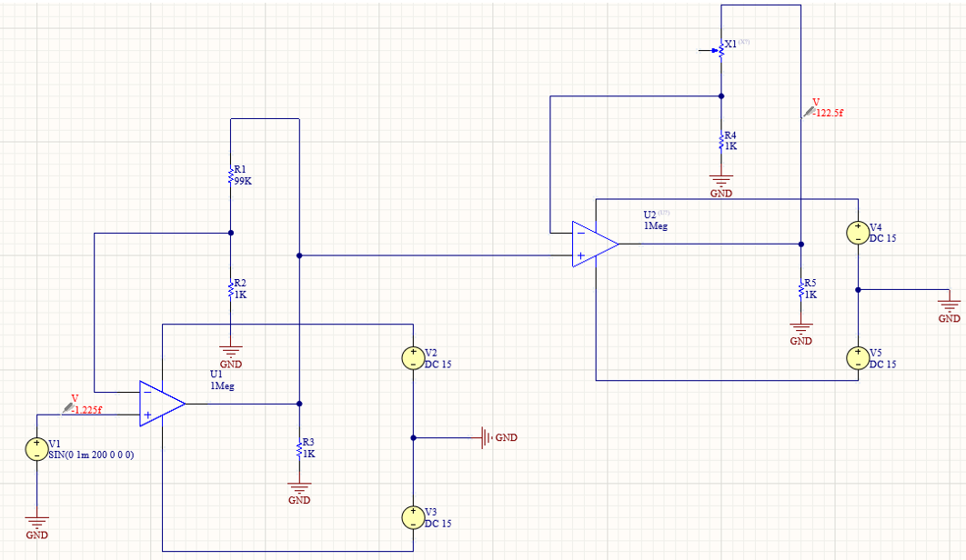This screenshot has width=966, height=560.
Task: Select op-amp U2 triangle symbol
Action: click(x=595, y=244)
